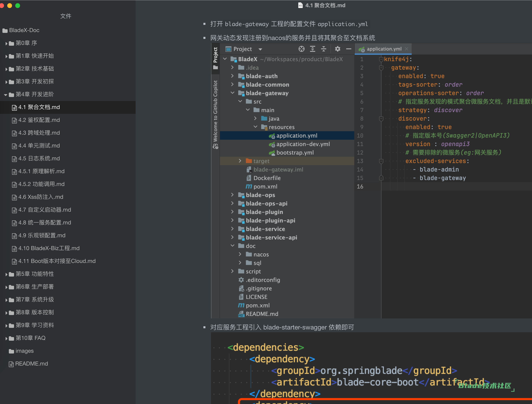
Task: Open the 4.9 乐观锁配置.md file
Action: 68,235
